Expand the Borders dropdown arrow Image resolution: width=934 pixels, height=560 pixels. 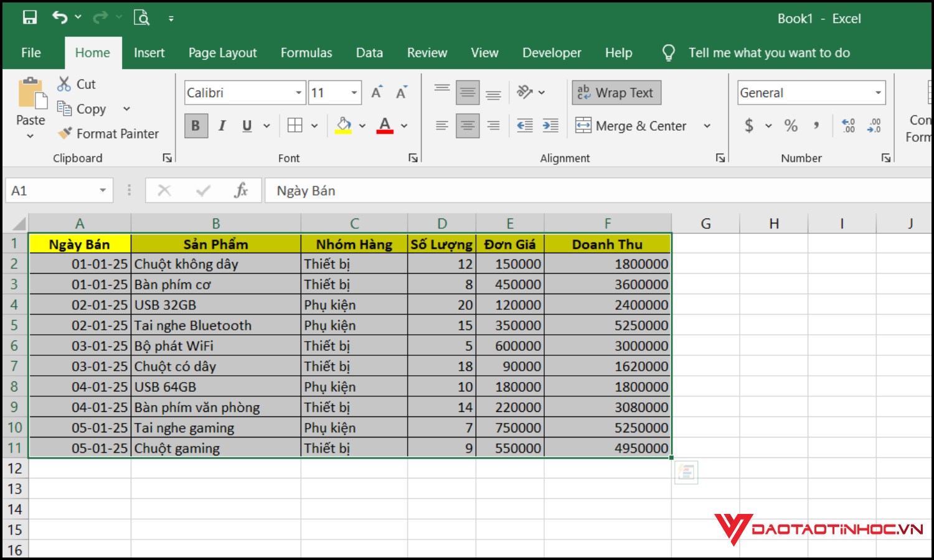click(x=315, y=125)
